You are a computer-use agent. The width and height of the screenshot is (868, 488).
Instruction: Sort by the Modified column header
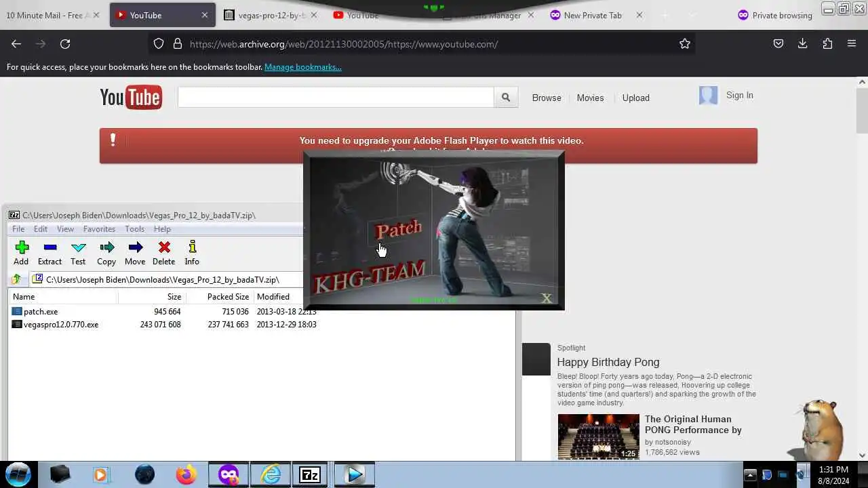(278, 297)
